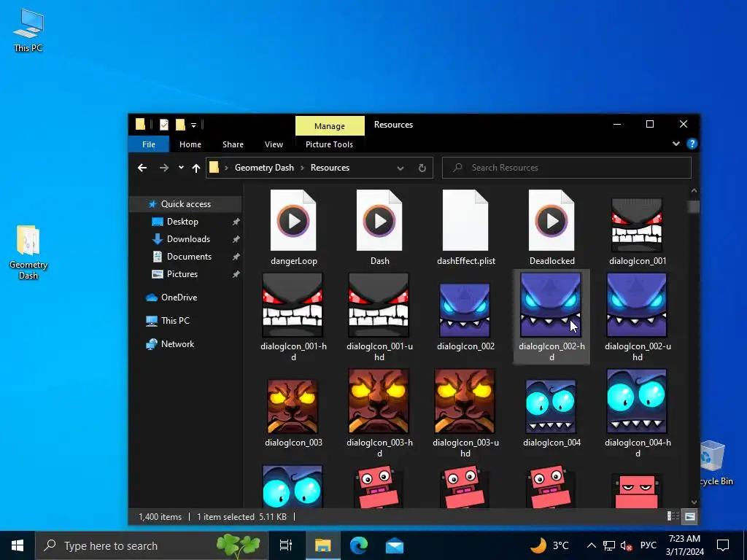Click the Search Resources field
This screenshot has height=560, width=747.
566,168
